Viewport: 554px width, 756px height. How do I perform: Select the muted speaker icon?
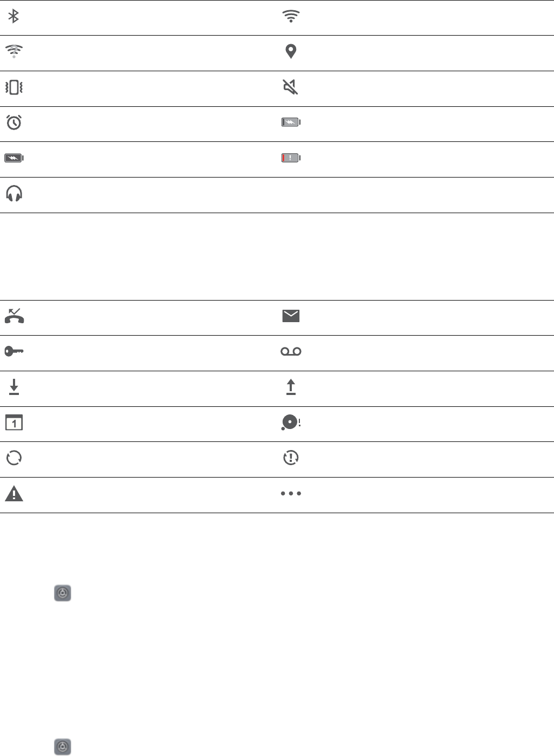tap(291, 87)
